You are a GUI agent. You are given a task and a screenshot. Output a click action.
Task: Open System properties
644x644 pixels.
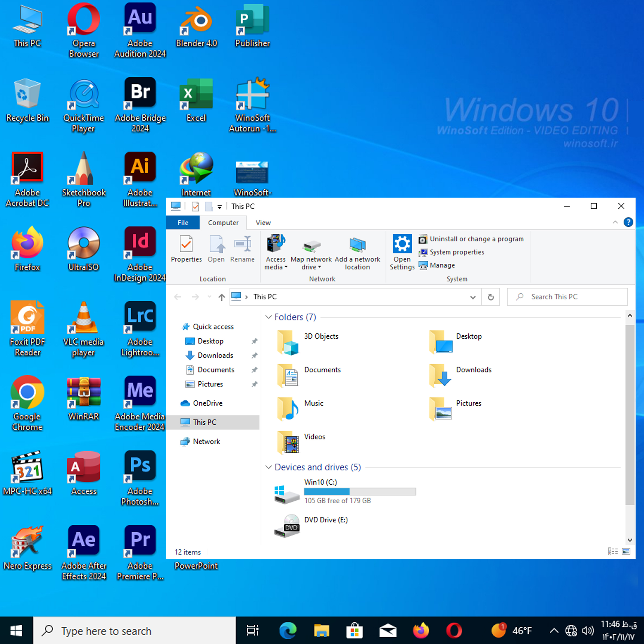(451, 252)
